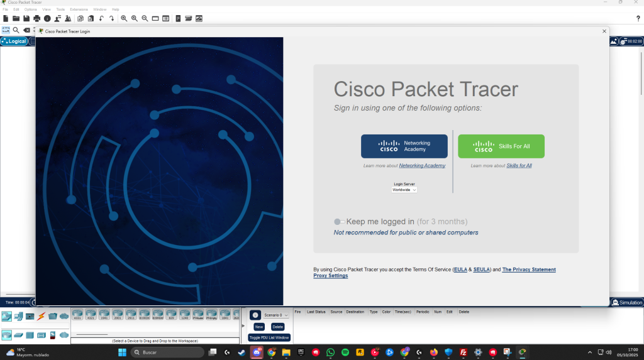Select the End Devices category icon
This screenshot has width=644, height=360.
pyautogui.click(x=19, y=315)
